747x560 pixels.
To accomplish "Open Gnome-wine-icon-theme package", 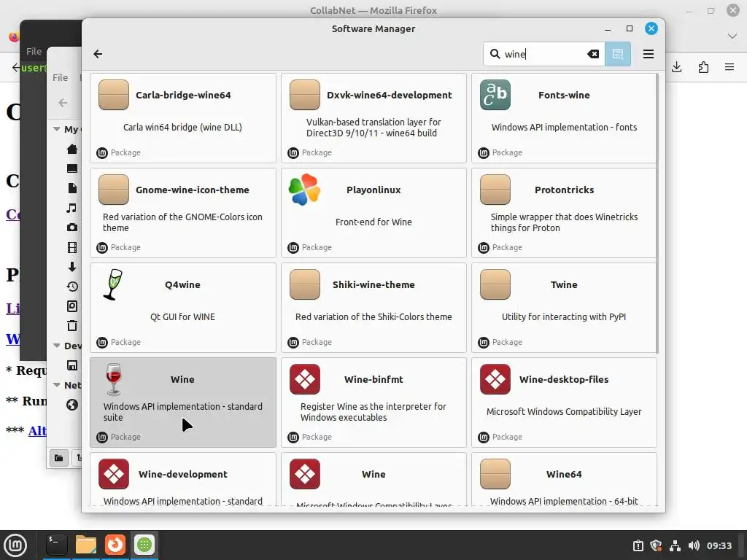I will pos(183,213).
